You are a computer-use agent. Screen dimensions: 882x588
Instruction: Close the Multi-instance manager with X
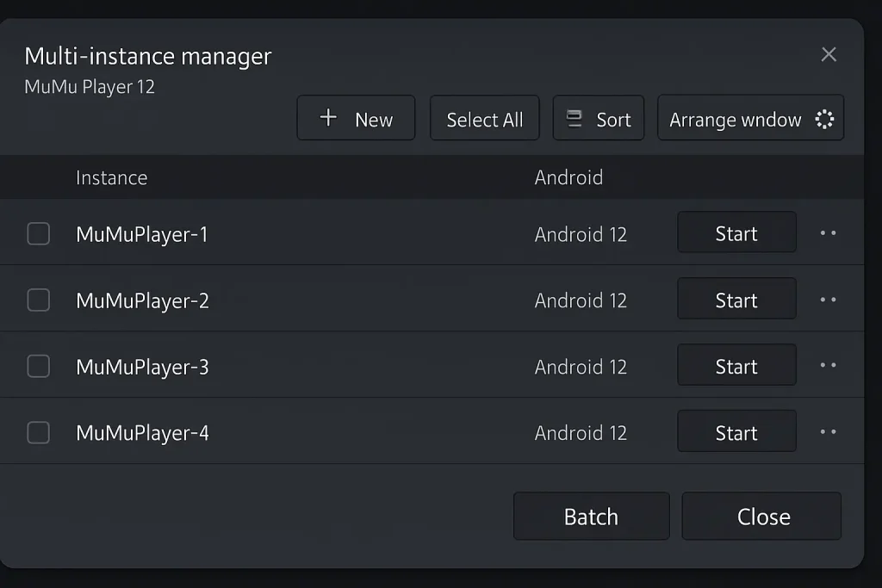pos(829,55)
